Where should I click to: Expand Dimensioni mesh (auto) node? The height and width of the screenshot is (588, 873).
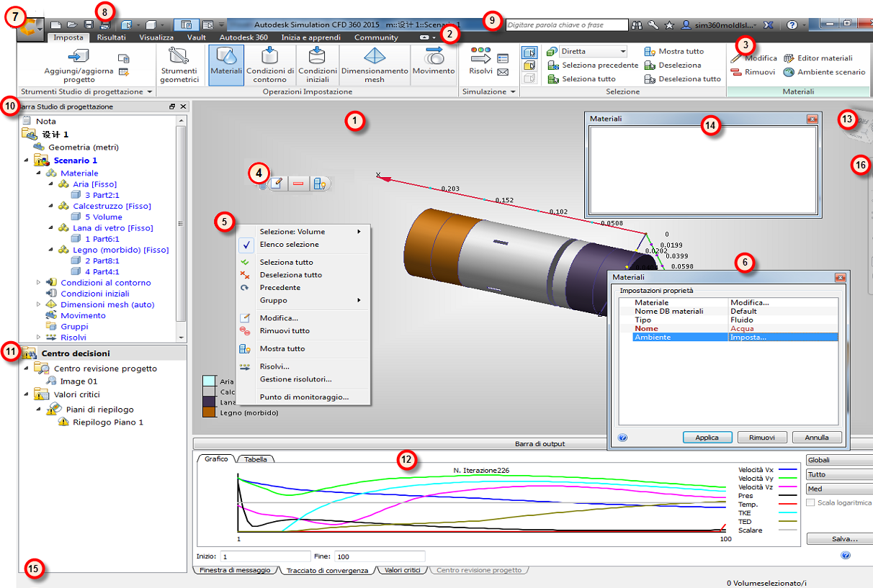pyautogui.click(x=39, y=304)
